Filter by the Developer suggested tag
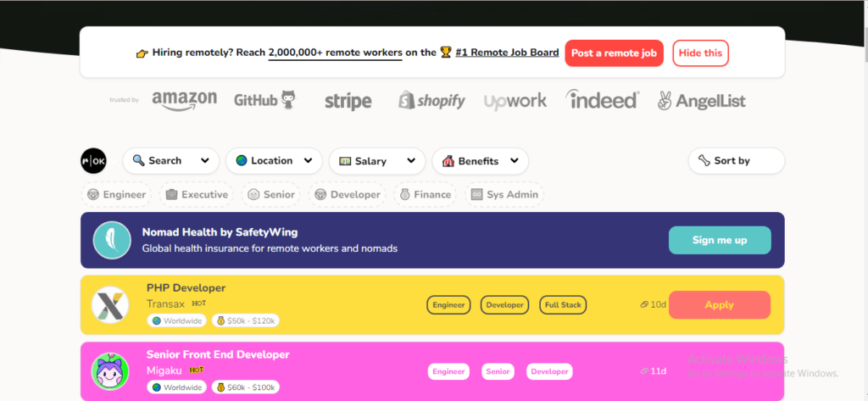The height and width of the screenshot is (401, 868). pos(347,194)
